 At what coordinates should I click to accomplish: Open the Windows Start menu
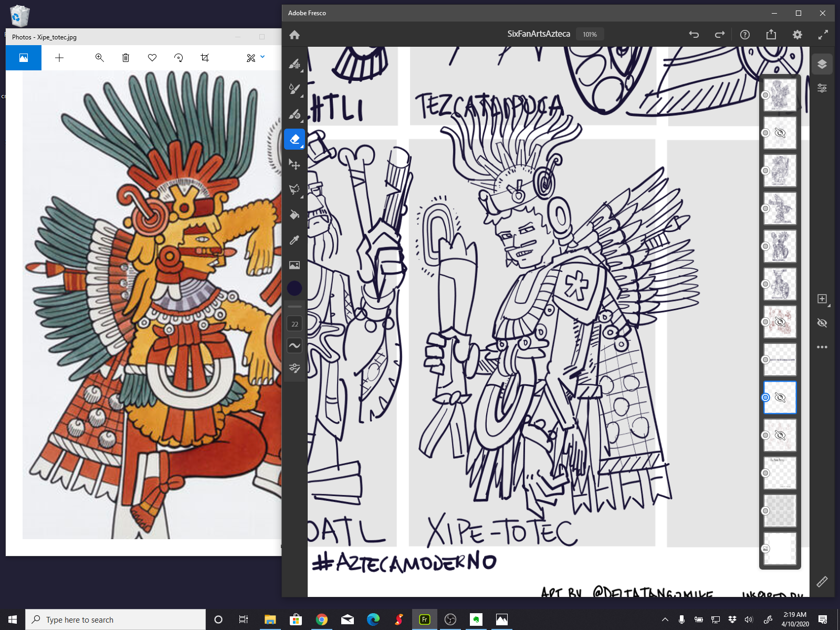pos(13,619)
